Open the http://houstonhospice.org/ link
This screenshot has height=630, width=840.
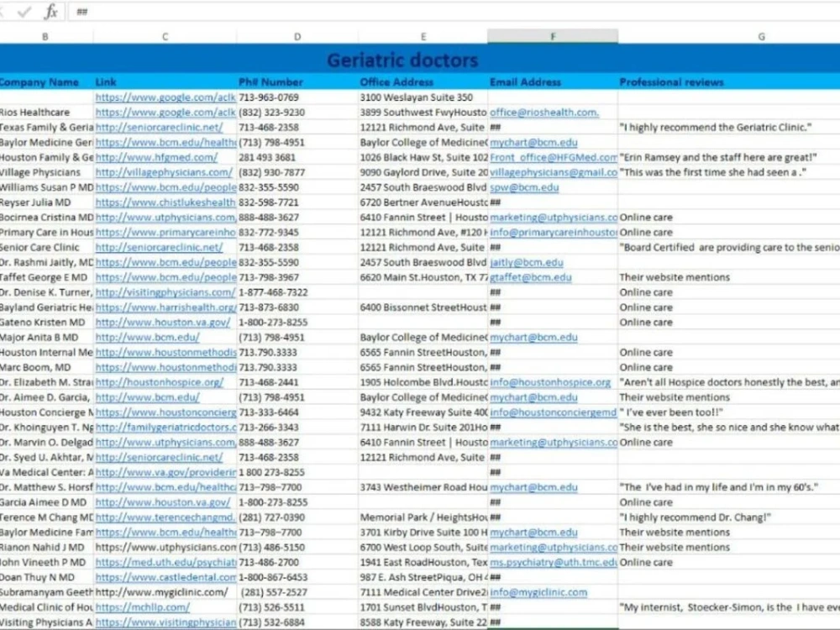159,382
